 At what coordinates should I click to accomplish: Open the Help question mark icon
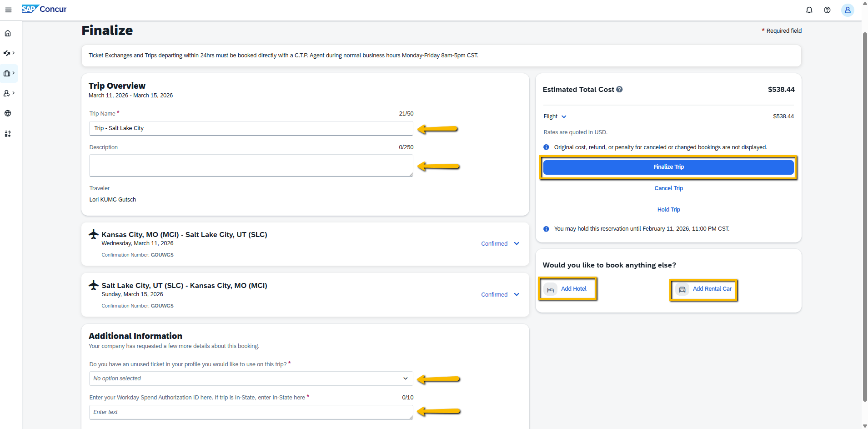(x=827, y=10)
